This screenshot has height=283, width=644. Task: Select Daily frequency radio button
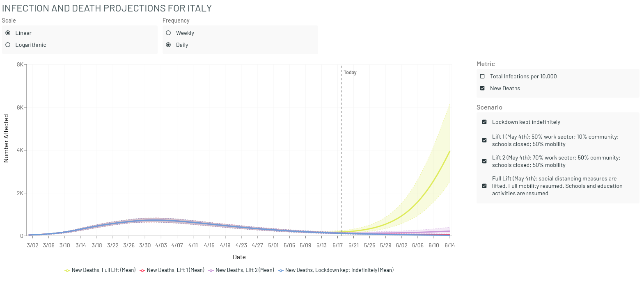tap(168, 45)
